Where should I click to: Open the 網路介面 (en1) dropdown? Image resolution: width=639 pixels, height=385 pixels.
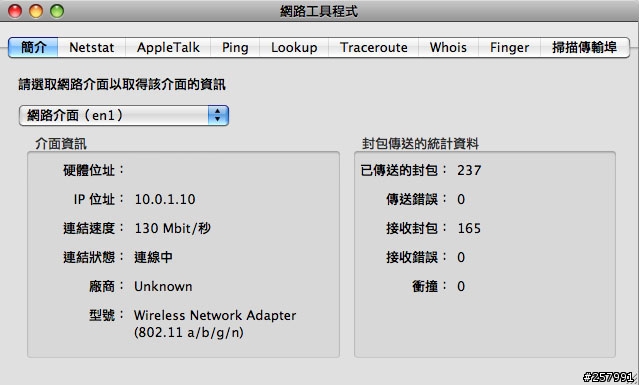click(124, 115)
